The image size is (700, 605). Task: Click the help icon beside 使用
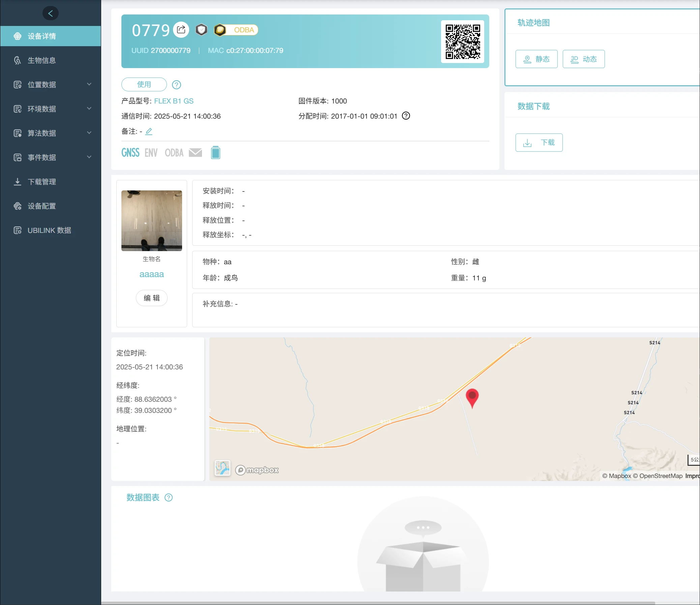point(176,85)
